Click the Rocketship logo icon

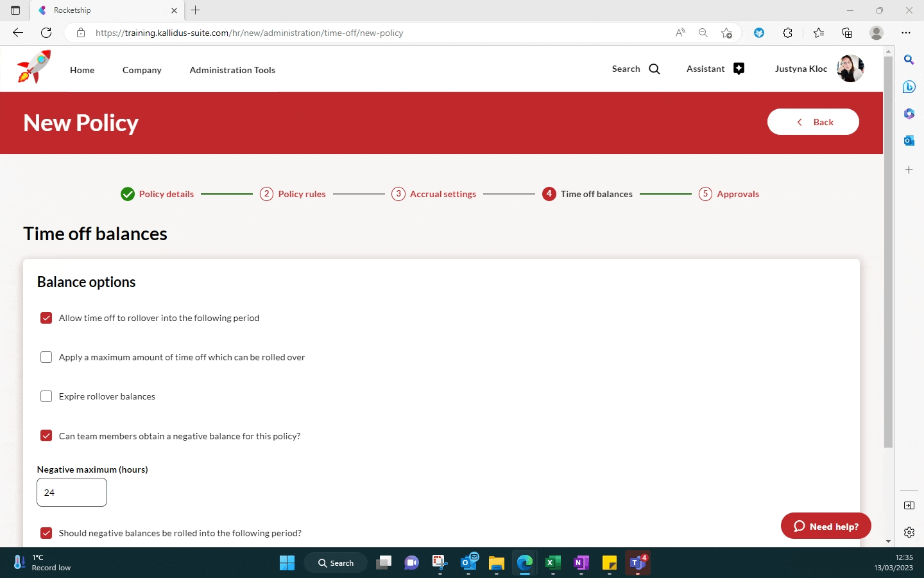(x=33, y=67)
